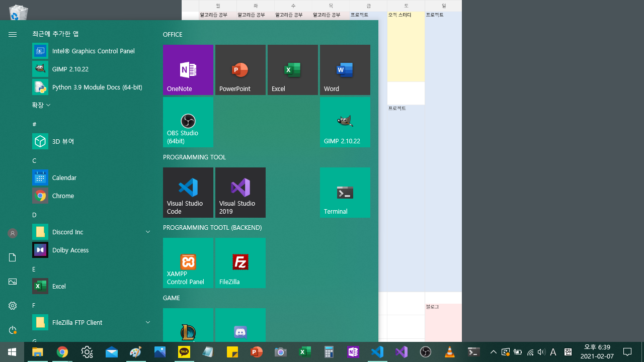Open battery status in system tray
This screenshot has width=644, height=362.
click(x=517, y=352)
